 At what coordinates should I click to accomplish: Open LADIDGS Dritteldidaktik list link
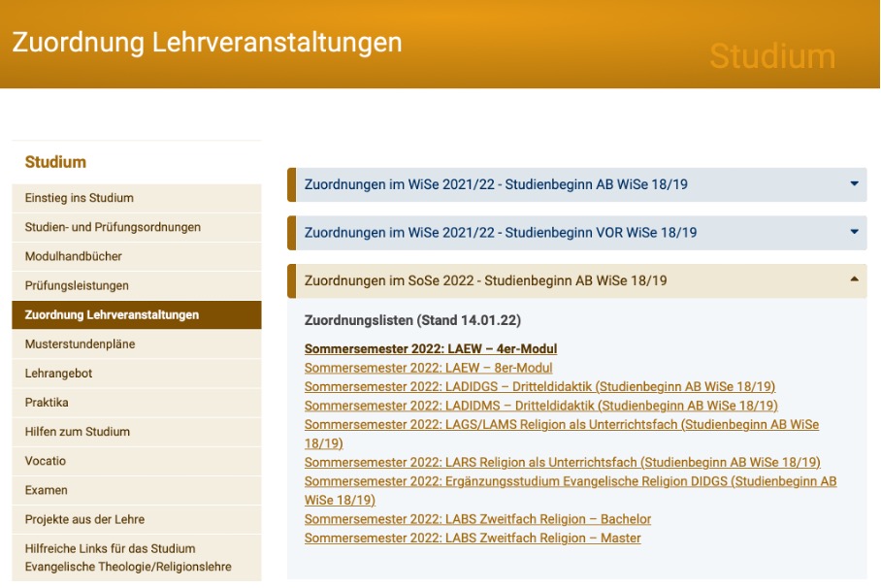click(x=539, y=387)
